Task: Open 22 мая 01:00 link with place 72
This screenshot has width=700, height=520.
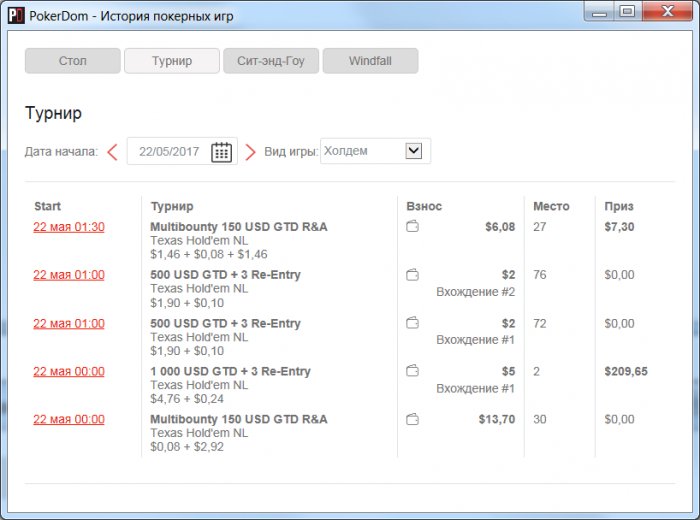Action: click(x=69, y=324)
